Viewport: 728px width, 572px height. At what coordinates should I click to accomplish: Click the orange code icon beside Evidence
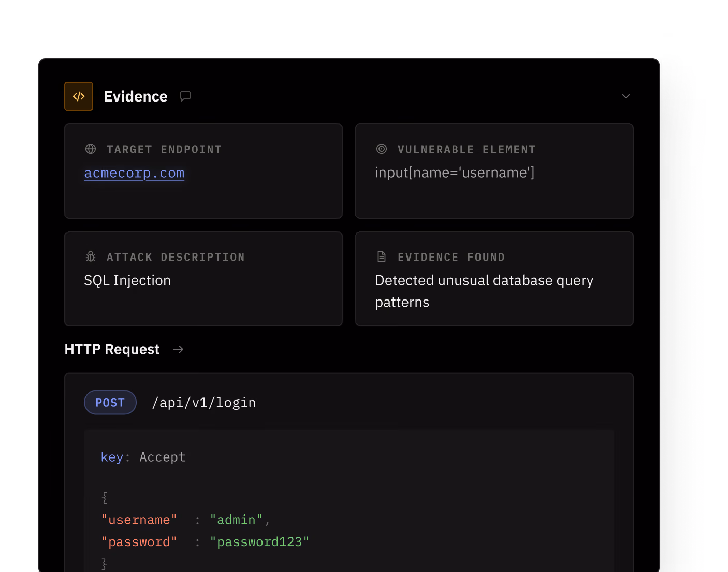tap(79, 96)
